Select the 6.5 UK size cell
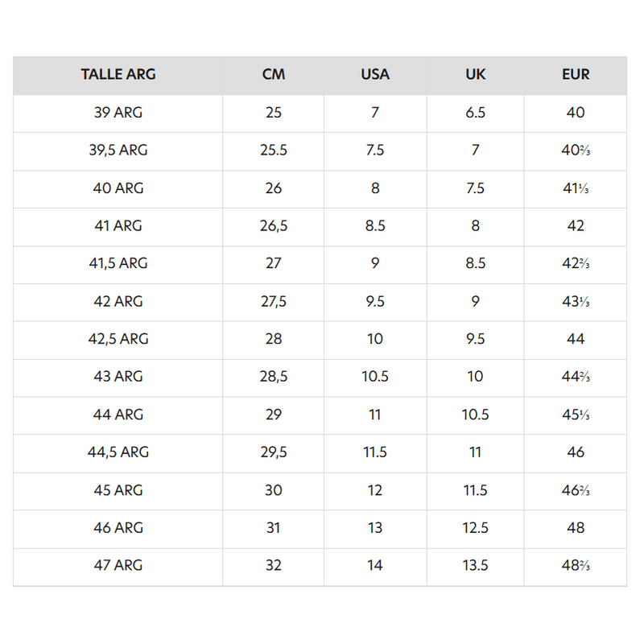644x644 pixels. point(476,113)
